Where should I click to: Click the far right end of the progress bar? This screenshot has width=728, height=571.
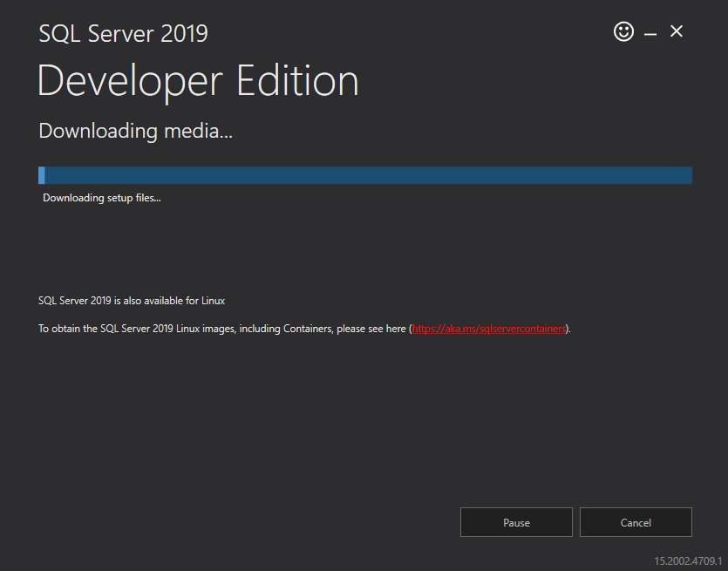point(687,175)
